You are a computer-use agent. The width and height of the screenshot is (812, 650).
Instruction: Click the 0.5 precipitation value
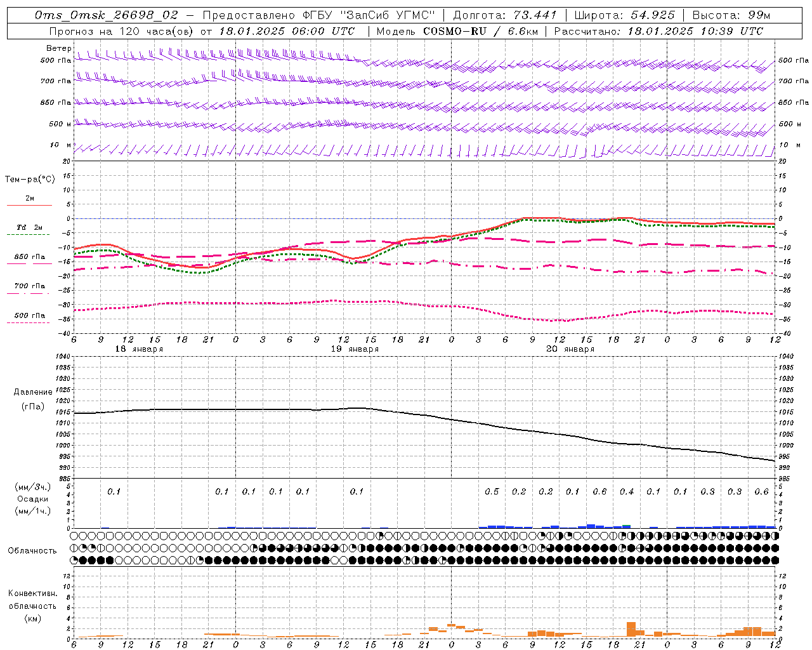click(492, 492)
